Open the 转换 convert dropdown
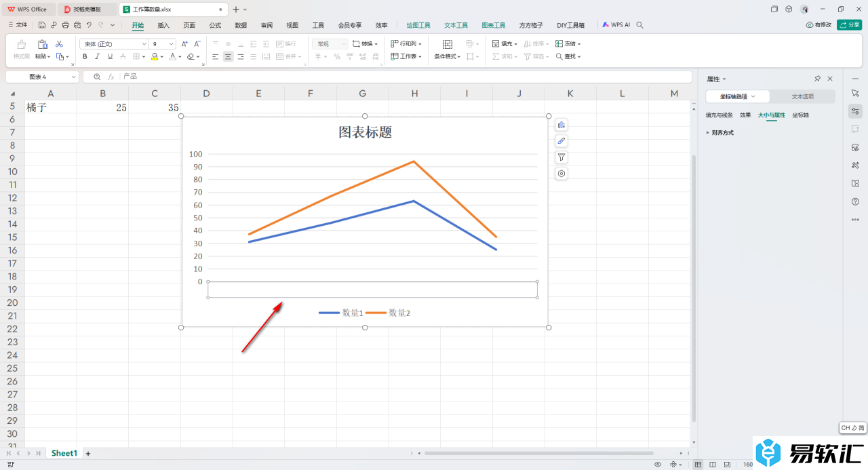This screenshot has width=868, height=470. click(x=366, y=43)
